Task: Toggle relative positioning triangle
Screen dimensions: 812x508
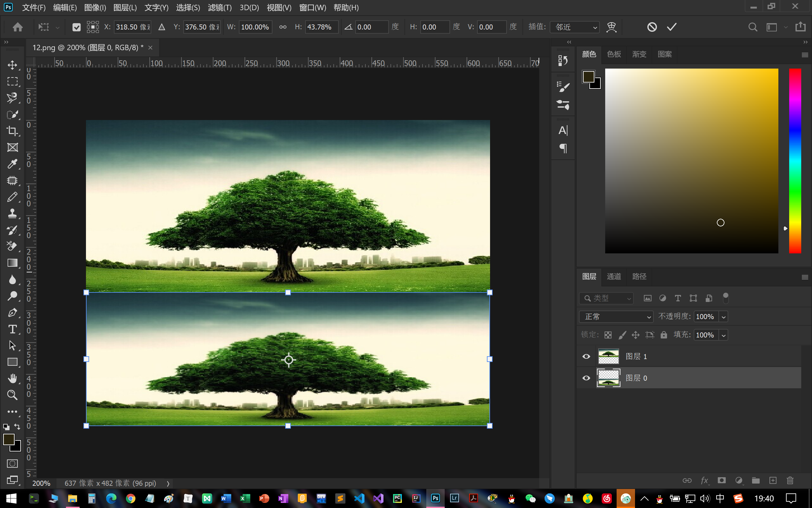Action: [162, 27]
